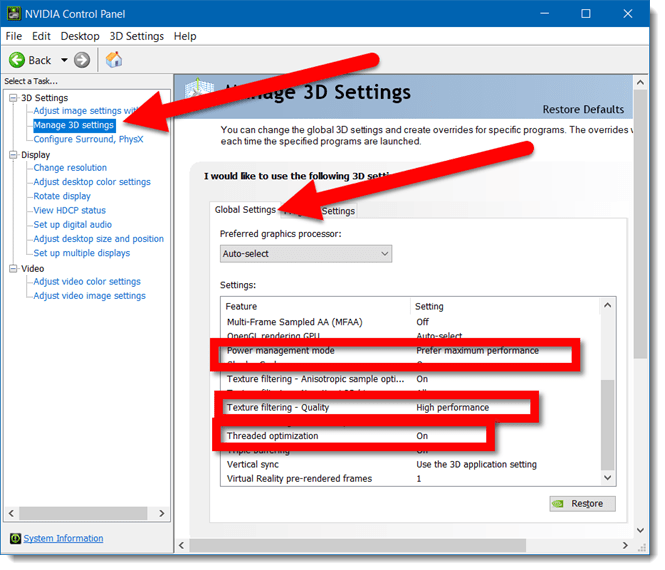The height and width of the screenshot is (570, 665).
Task: Open Change resolution task
Action: (70, 168)
